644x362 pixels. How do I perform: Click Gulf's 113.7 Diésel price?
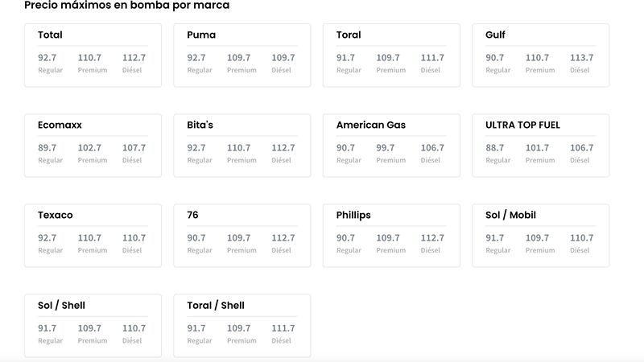(x=581, y=58)
